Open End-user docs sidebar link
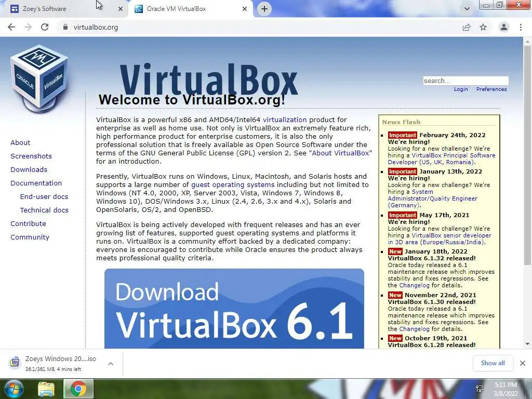This screenshot has height=399, width=532. (x=44, y=197)
